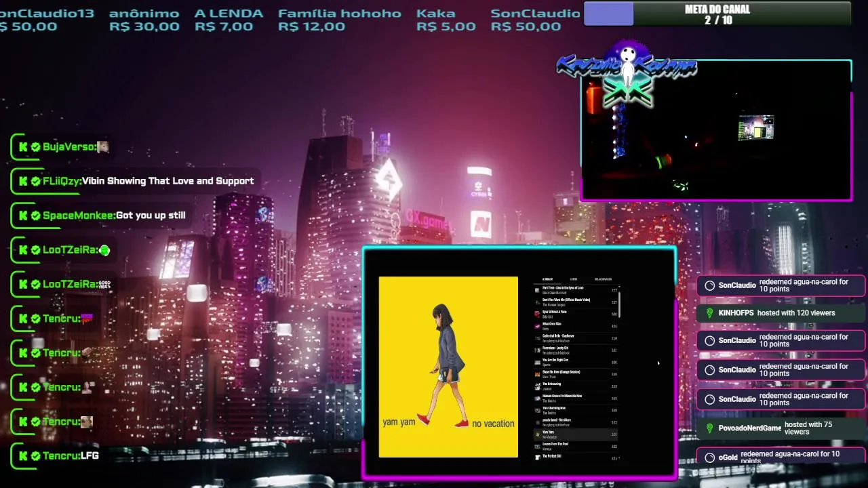Select This Charming Man track

click(x=576, y=410)
